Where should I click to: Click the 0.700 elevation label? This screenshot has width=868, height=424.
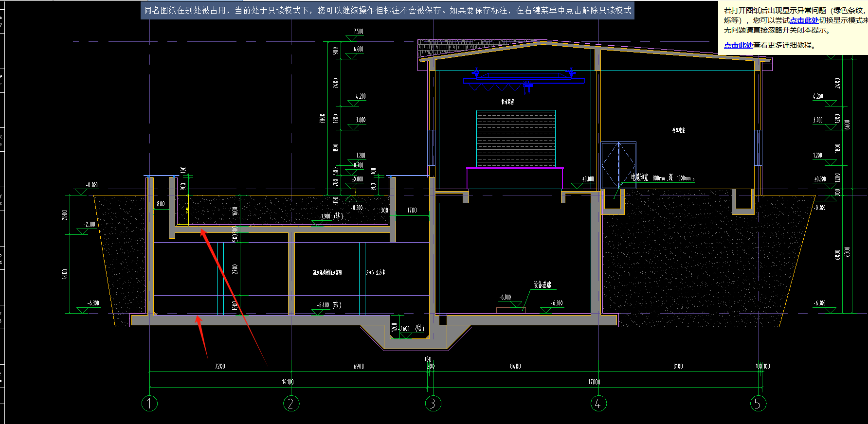[359, 165]
